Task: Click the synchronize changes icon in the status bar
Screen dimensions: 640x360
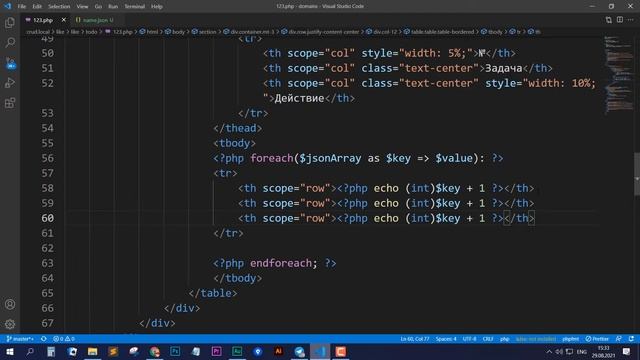Action: click(x=44, y=339)
